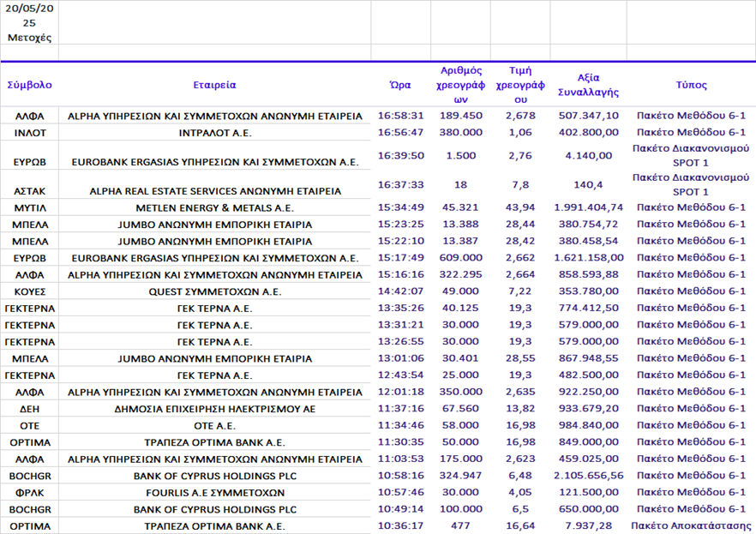Click the ΚΟΥΕΣ symbol cell

click(29, 291)
